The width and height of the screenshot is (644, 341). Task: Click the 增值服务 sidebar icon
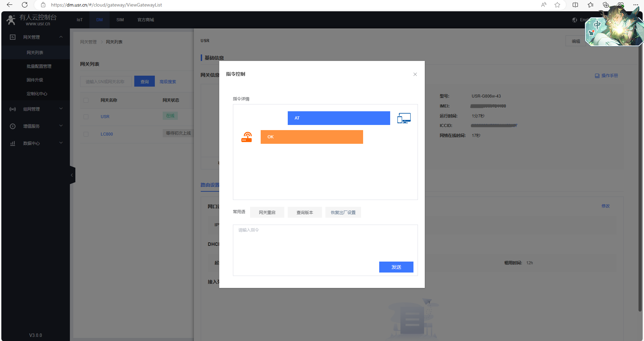click(13, 126)
